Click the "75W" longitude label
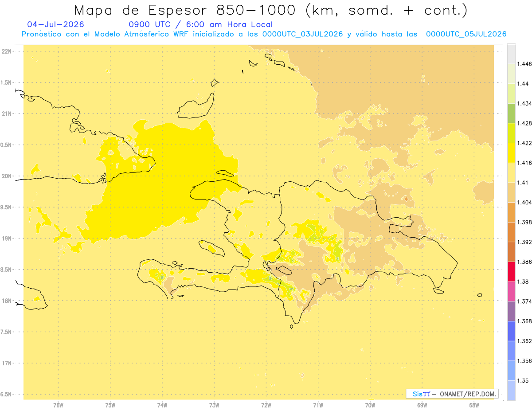Screen dimensions: 532x411 pos(110,405)
